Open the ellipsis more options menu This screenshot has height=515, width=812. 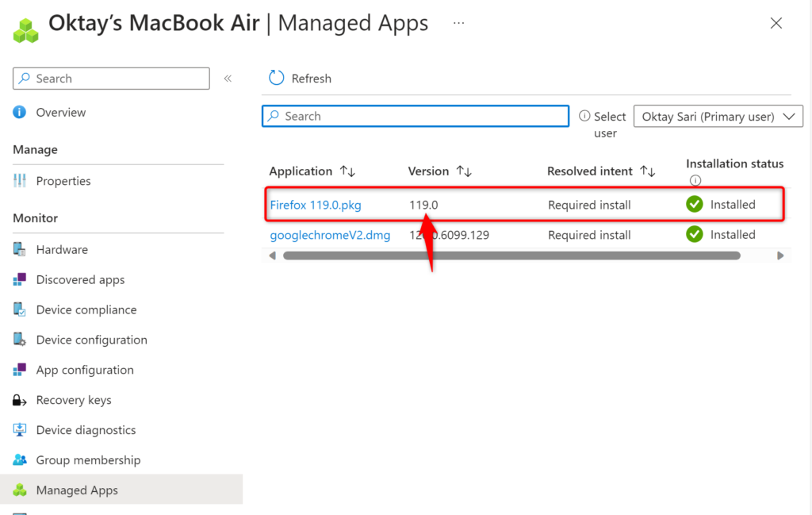click(x=458, y=23)
